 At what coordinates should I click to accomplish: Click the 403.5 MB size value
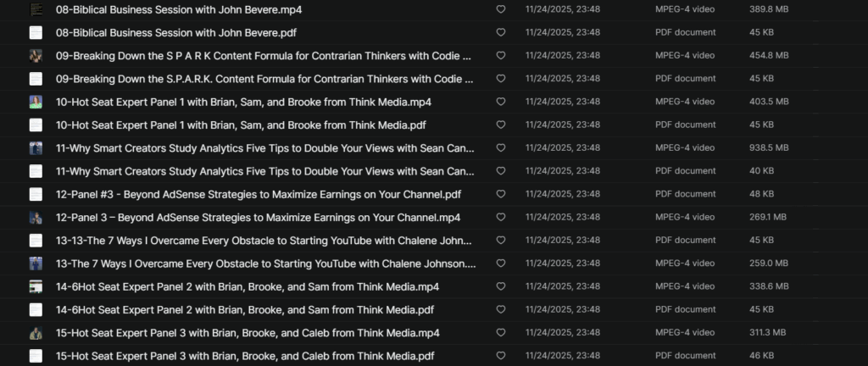point(769,102)
